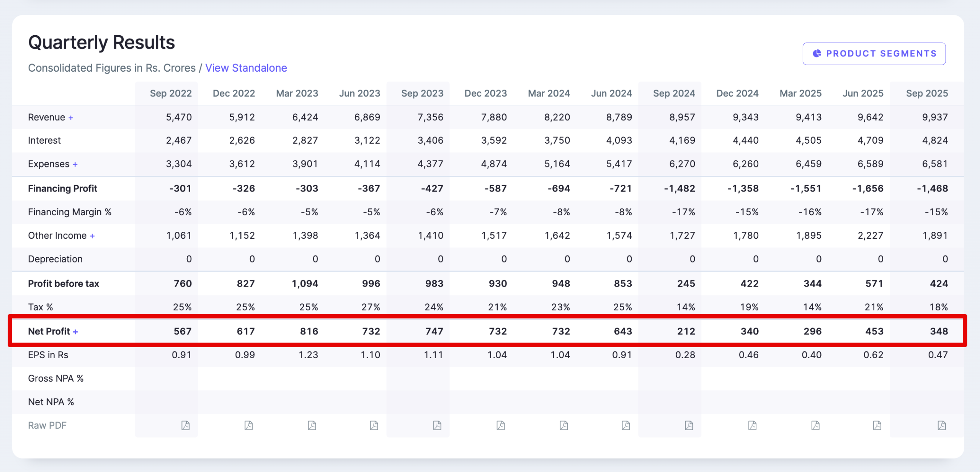This screenshot has height=472, width=980.
Task: Expand the Revenue row breakdown
Action: point(71,117)
